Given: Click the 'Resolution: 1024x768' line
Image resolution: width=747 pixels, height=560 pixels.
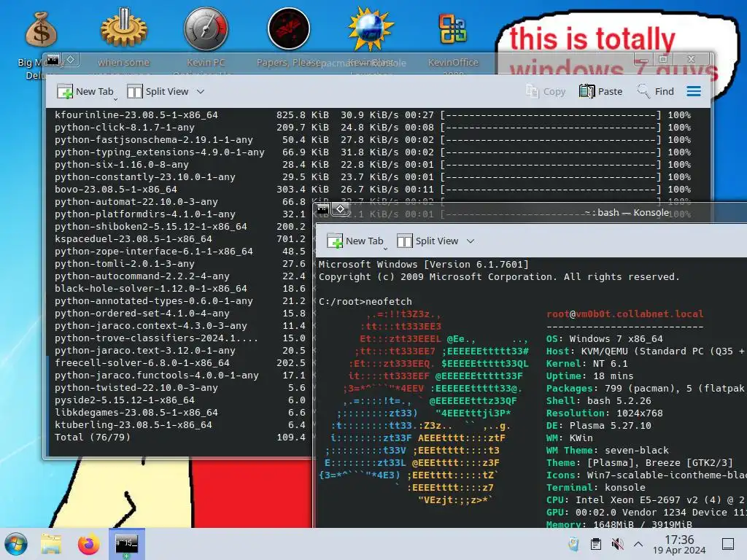Looking at the screenshot, I should [604, 413].
